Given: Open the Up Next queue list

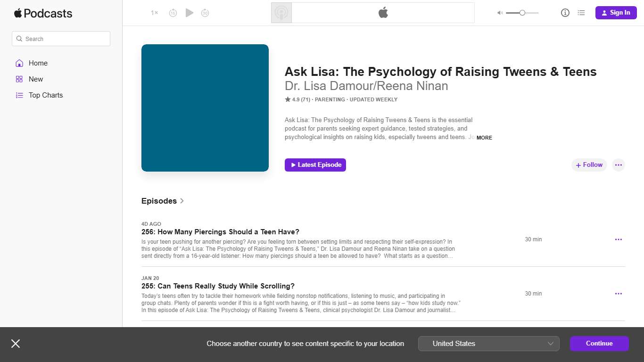Looking at the screenshot, I should point(581,13).
